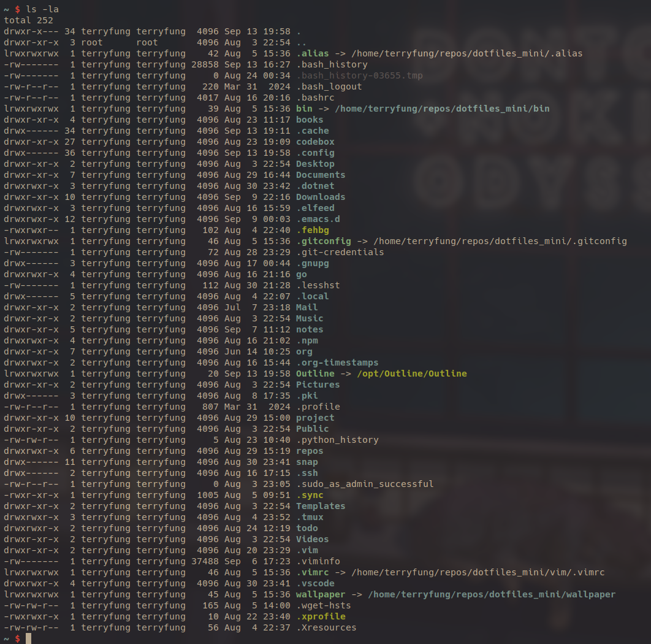
Task: Click the Downloads directory name
Action: pos(321,197)
